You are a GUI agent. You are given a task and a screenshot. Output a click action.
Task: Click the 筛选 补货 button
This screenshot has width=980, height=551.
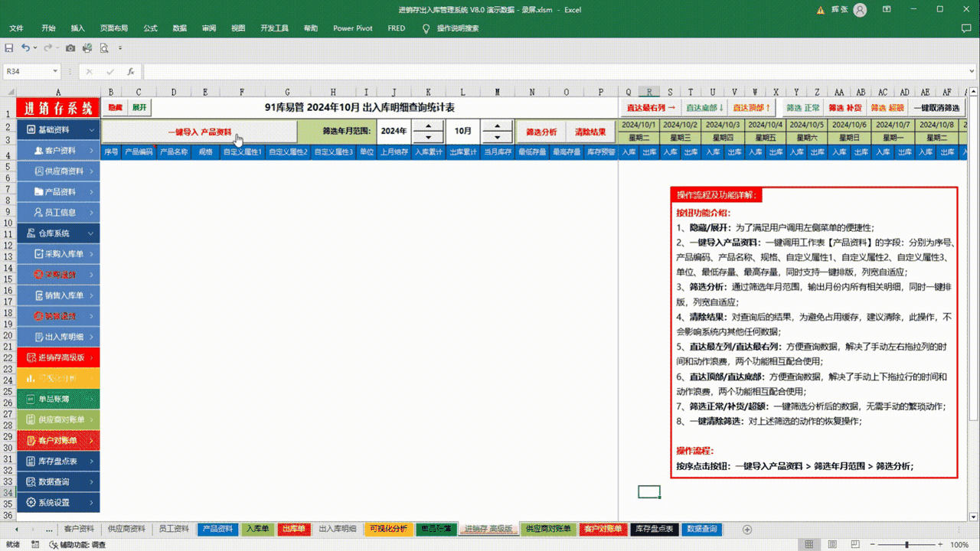tap(845, 108)
